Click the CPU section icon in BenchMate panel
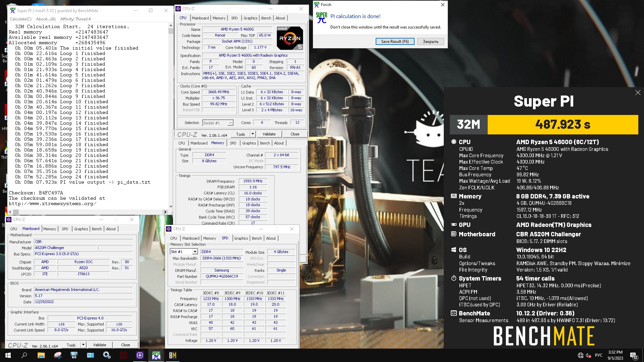The image size is (644, 362). coord(453,142)
